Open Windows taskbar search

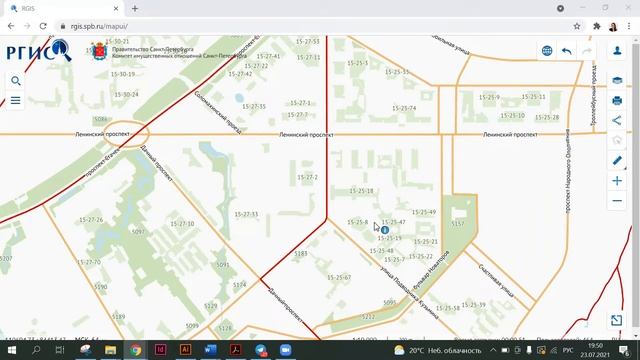tap(36, 350)
